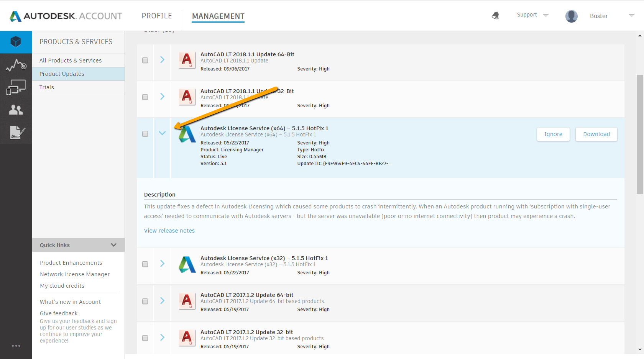Open the usage reporting graph icon
644x359 pixels.
(x=16, y=65)
